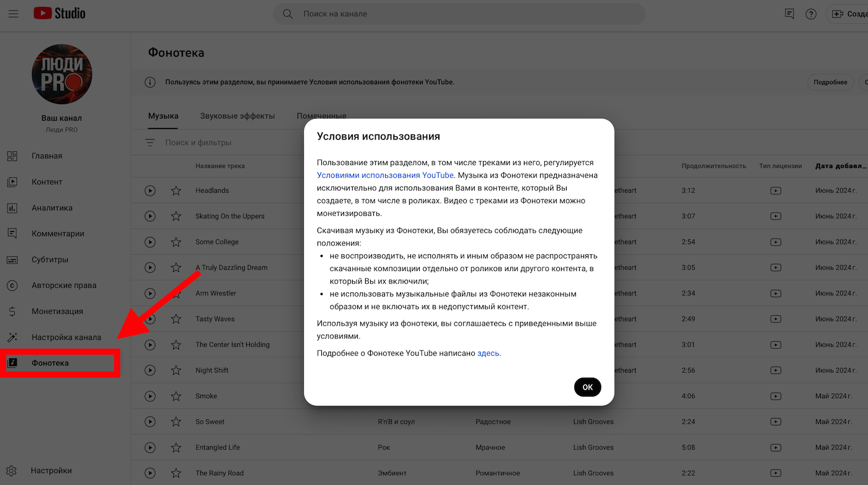Image resolution: width=868 pixels, height=485 pixels.
Task: Click the Тип лицензии column header
Action: click(x=781, y=166)
